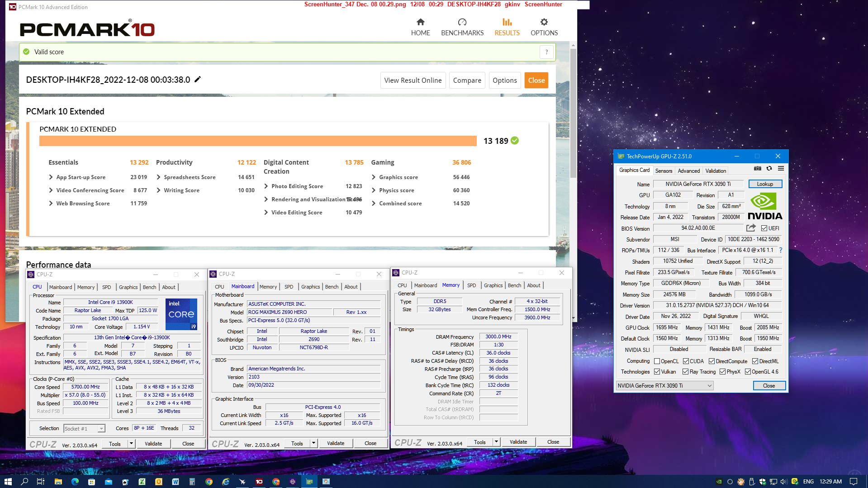
Task: Open File Explorer from the taskbar
Action: [58, 481]
